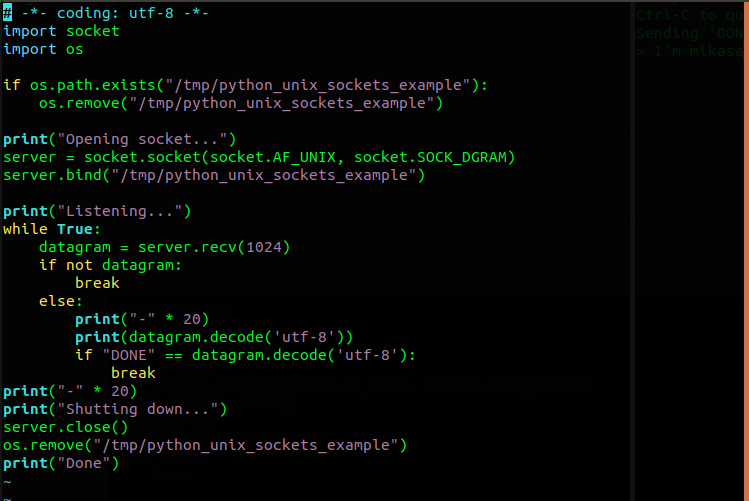This screenshot has height=501, width=749.
Task: Click the cursor on the coding comment hash
Action: point(7,13)
